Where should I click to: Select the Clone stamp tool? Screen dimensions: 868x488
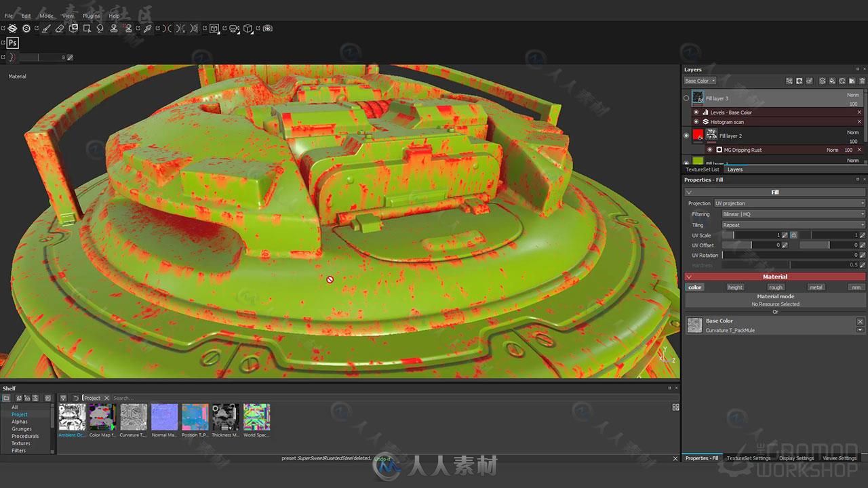pyautogui.click(x=113, y=28)
